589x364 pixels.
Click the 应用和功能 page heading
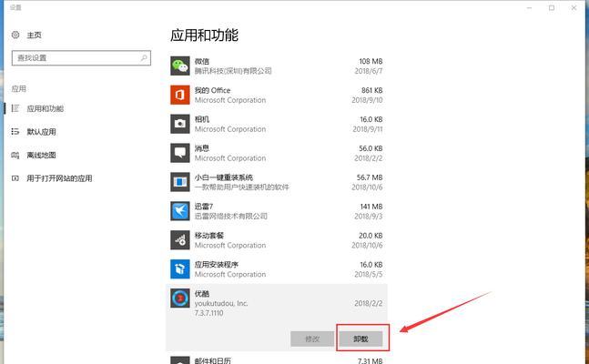[x=204, y=35]
